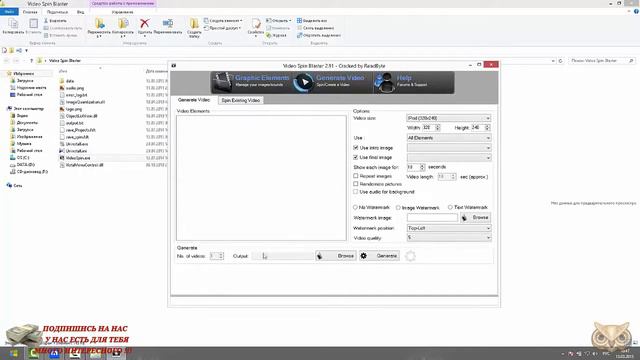Expand the New item dropdown in ribbon

[x=241, y=20]
